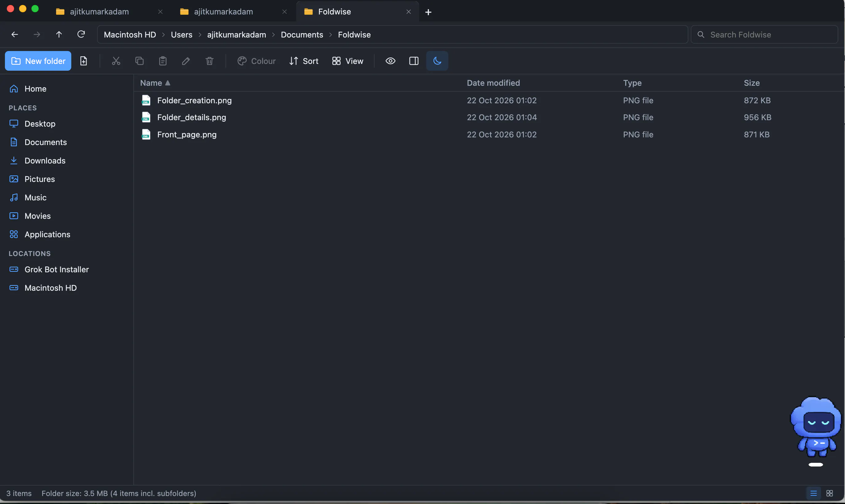Viewport: 845px width, 504px height.
Task: Go up one folder level
Action: (x=59, y=34)
